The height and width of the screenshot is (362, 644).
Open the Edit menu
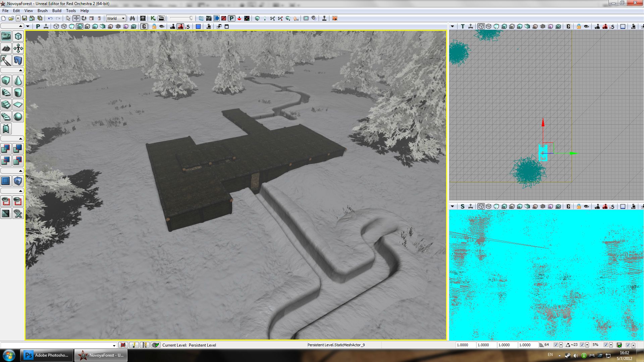(x=16, y=11)
